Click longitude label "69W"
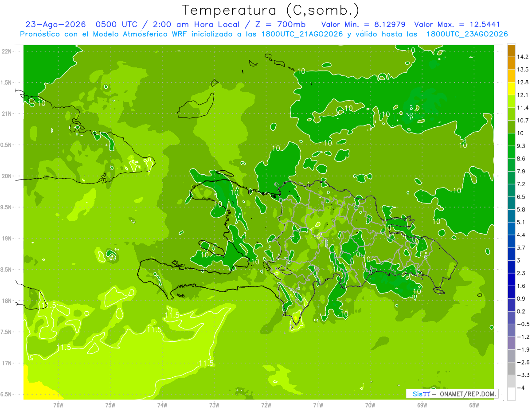This screenshot has height=411, width=532. pyautogui.click(x=422, y=405)
